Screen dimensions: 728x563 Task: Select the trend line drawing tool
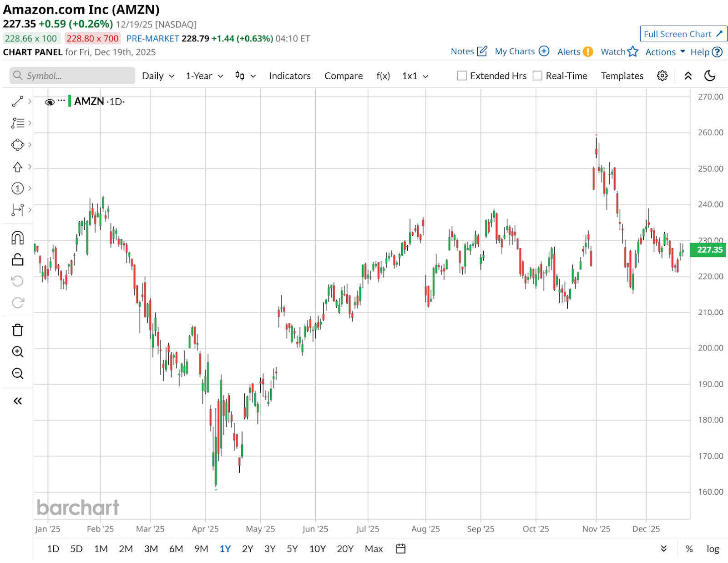[17, 101]
